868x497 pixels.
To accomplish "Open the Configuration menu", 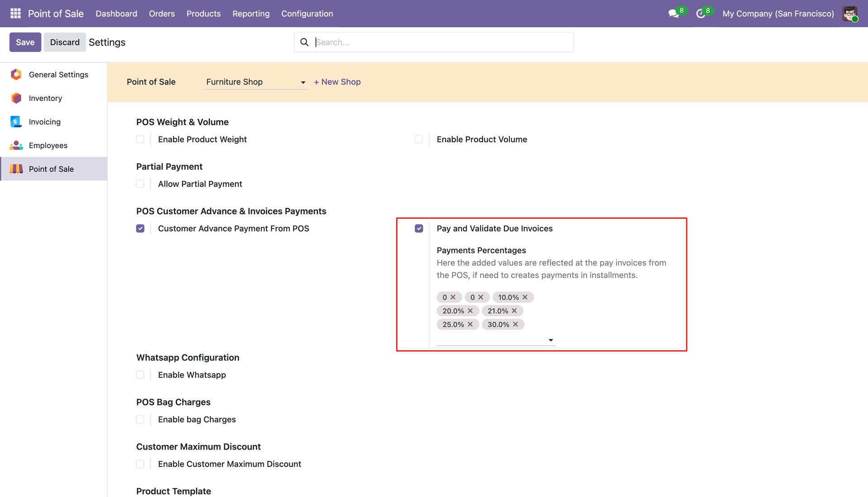I will point(307,14).
